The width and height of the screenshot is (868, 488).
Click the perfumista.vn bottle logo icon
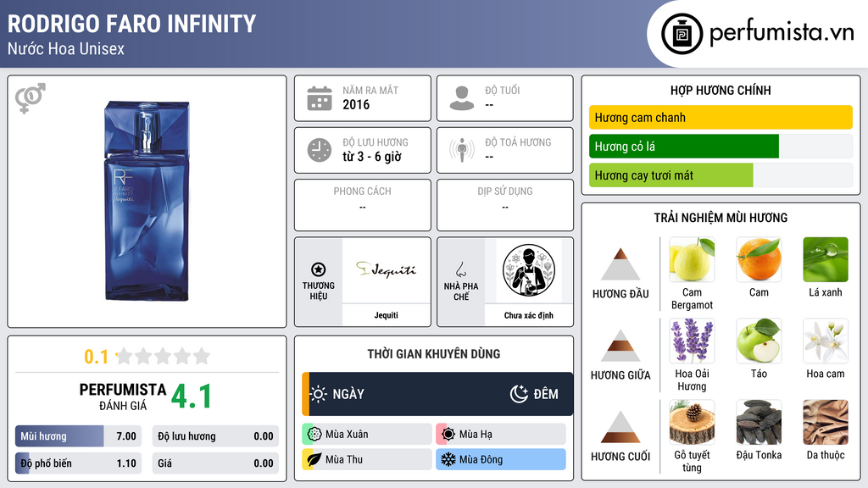coord(682,34)
